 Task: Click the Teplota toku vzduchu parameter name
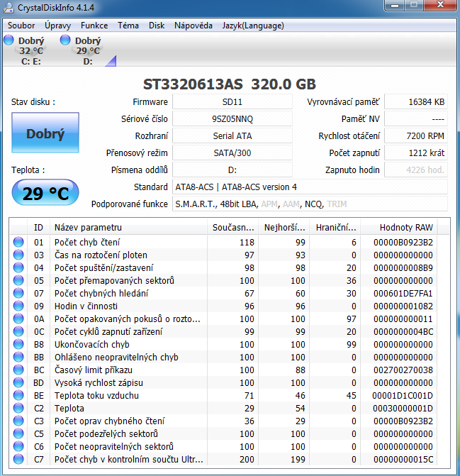[x=96, y=395]
